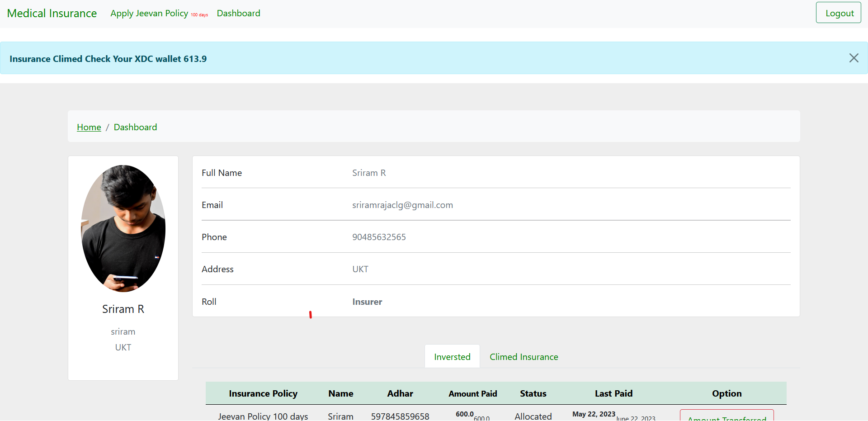Switch to the Climed Insurance tab
This screenshot has height=421, width=868.
coord(524,357)
